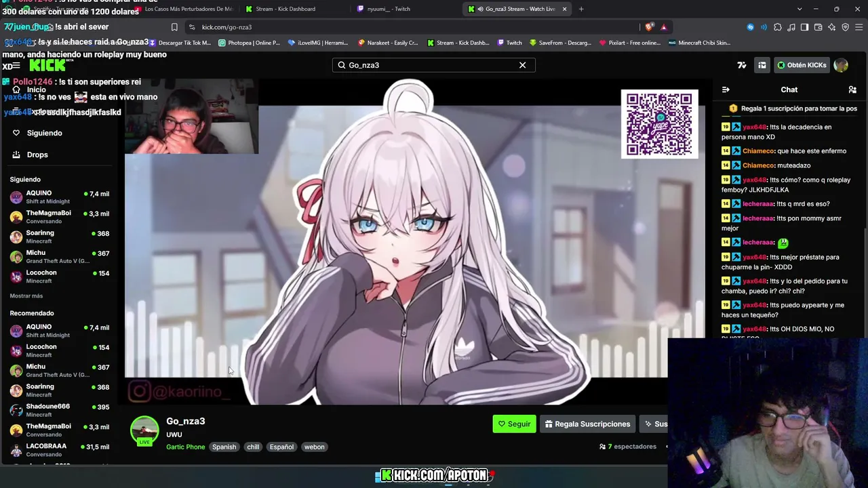Collapse the chat panel with the arrow icon

(x=726, y=89)
